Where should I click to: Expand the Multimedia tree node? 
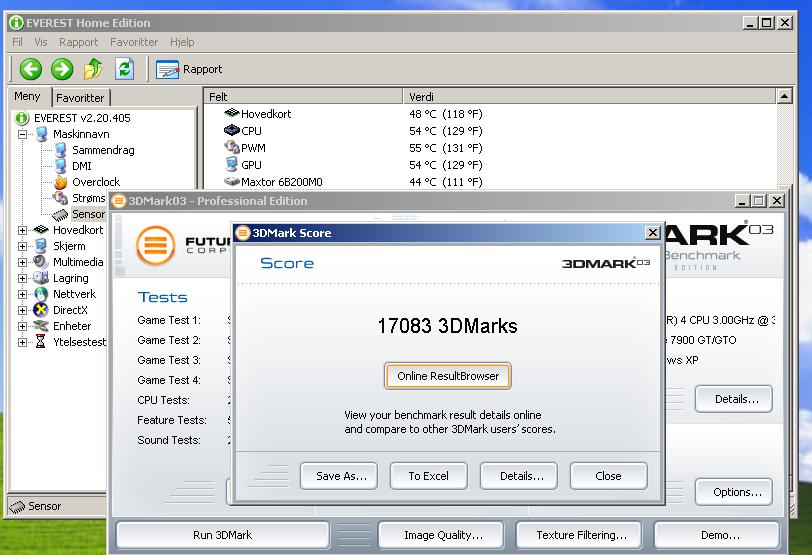22,262
